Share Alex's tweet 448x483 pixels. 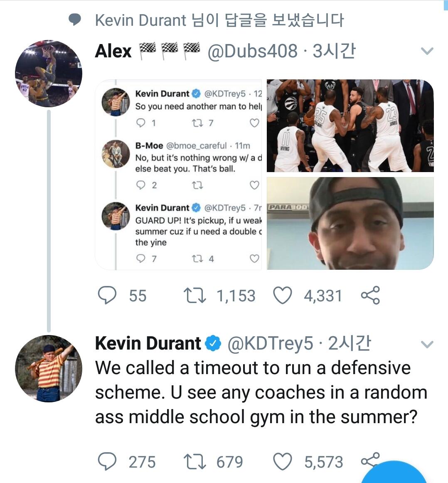[x=370, y=295]
